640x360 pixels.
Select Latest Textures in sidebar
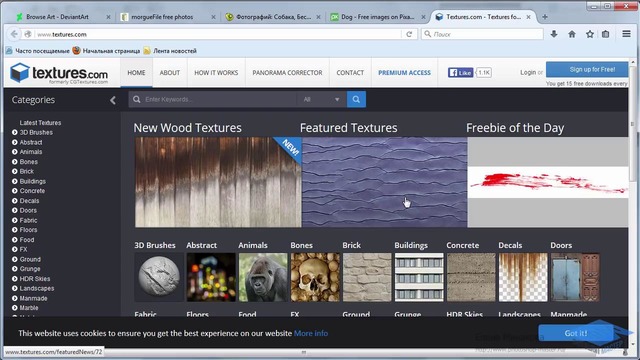click(40, 122)
